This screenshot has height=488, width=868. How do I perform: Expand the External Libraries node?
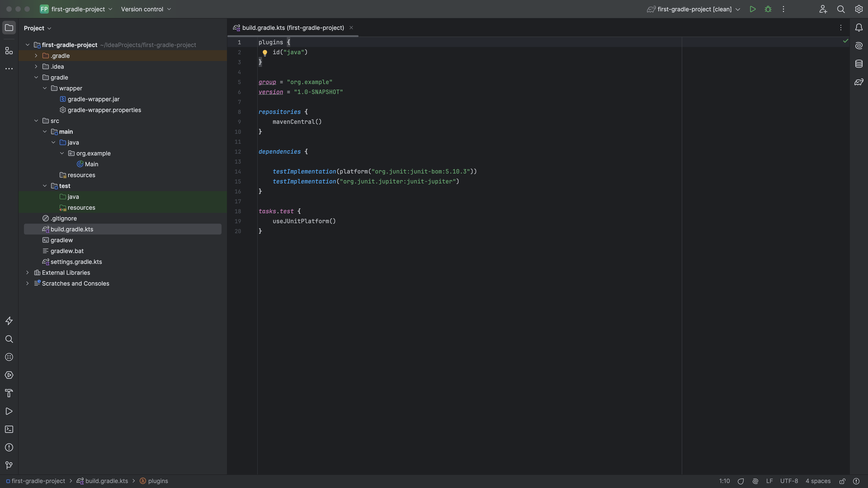27,272
